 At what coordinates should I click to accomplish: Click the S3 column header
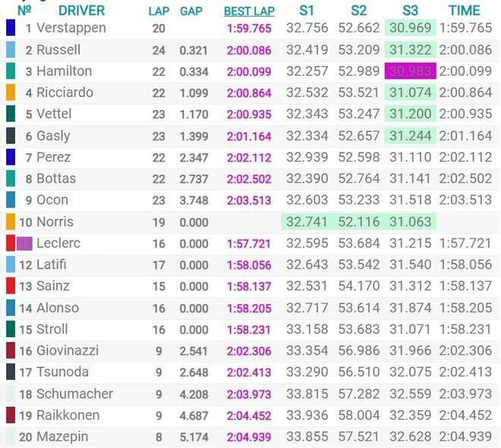coord(410,11)
